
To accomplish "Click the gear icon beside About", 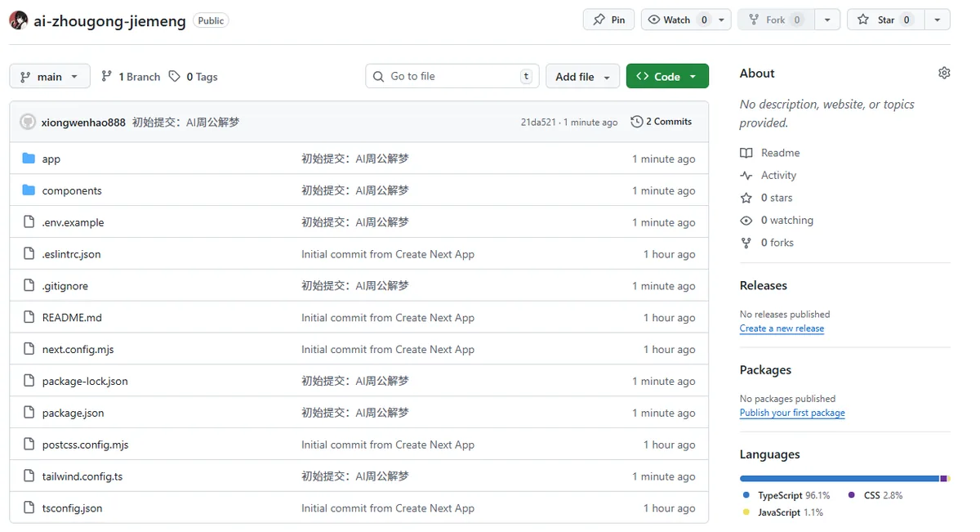I will tap(944, 73).
